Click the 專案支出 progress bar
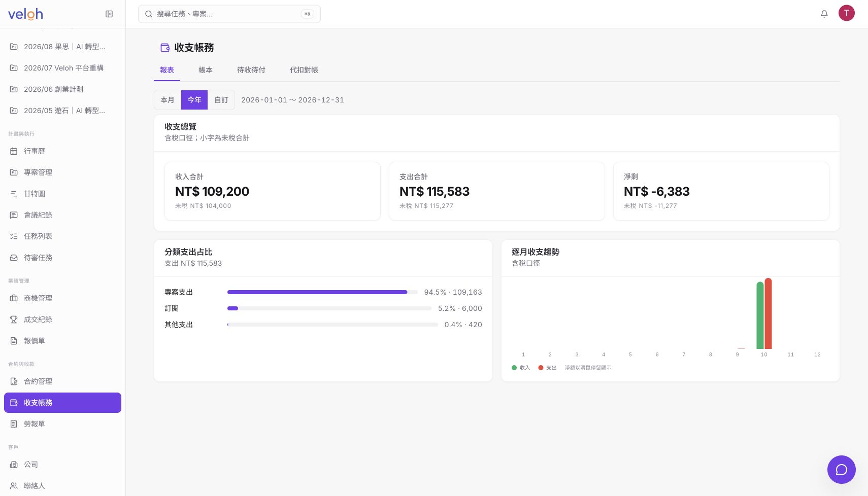This screenshot has width=868, height=496. 322,292
